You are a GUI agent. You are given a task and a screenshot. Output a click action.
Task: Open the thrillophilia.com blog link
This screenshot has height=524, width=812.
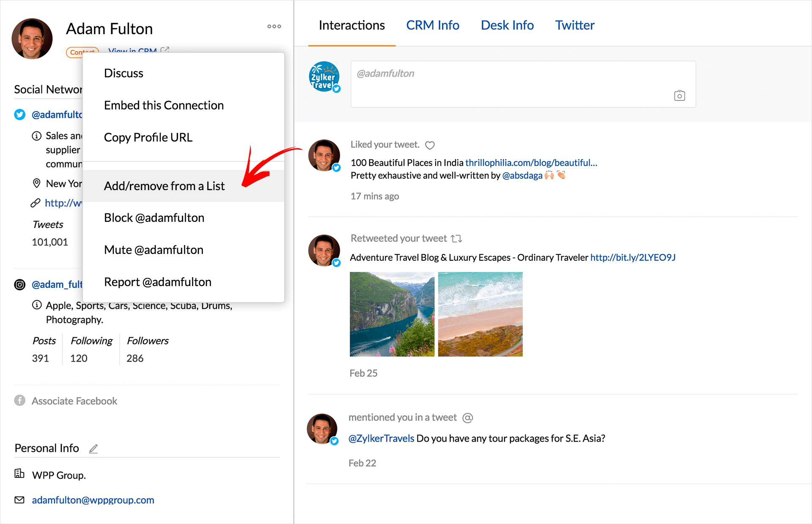click(531, 163)
